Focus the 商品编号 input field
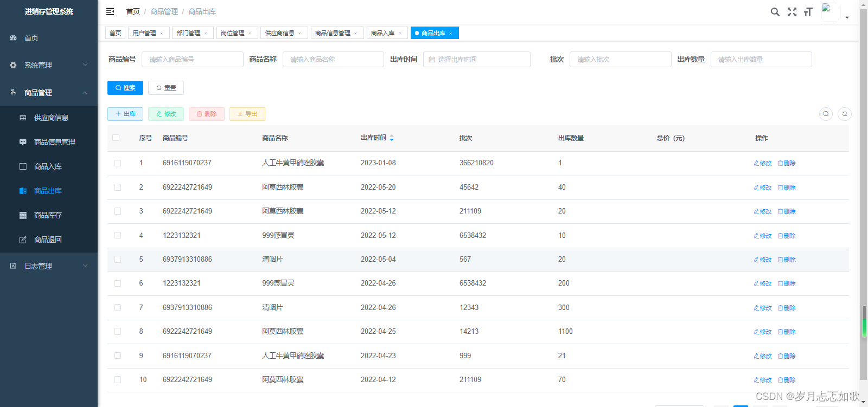Viewport: 868px width, 407px height. [x=193, y=60]
